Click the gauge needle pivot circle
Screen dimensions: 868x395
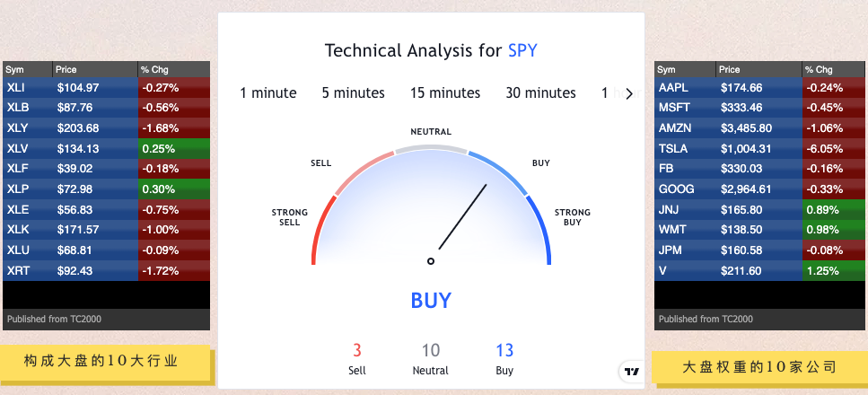[431, 261]
